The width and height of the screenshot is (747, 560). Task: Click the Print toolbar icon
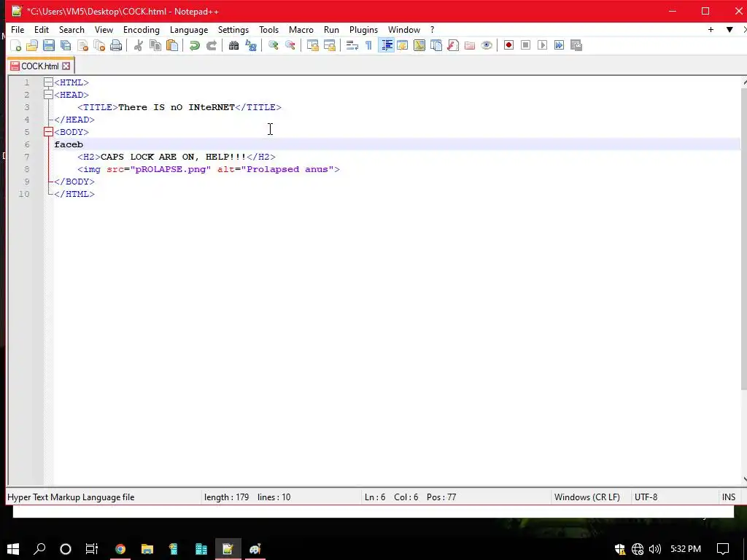pyautogui.click(x=116, y=45)
